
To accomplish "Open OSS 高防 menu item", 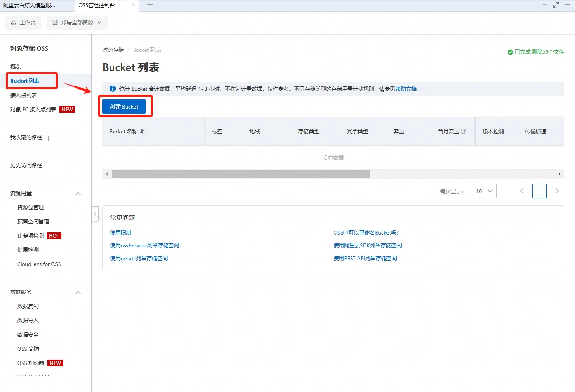I will tap(28, 349).
